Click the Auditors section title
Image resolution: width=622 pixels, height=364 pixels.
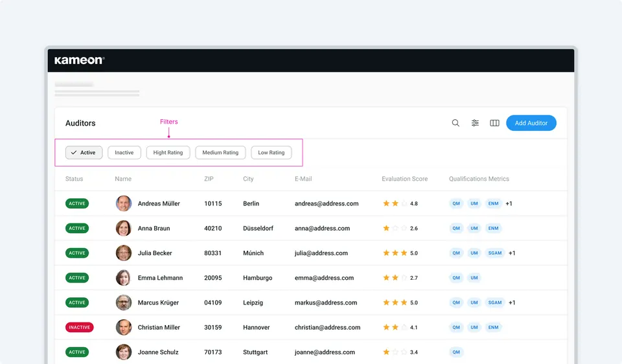(80, 123)
